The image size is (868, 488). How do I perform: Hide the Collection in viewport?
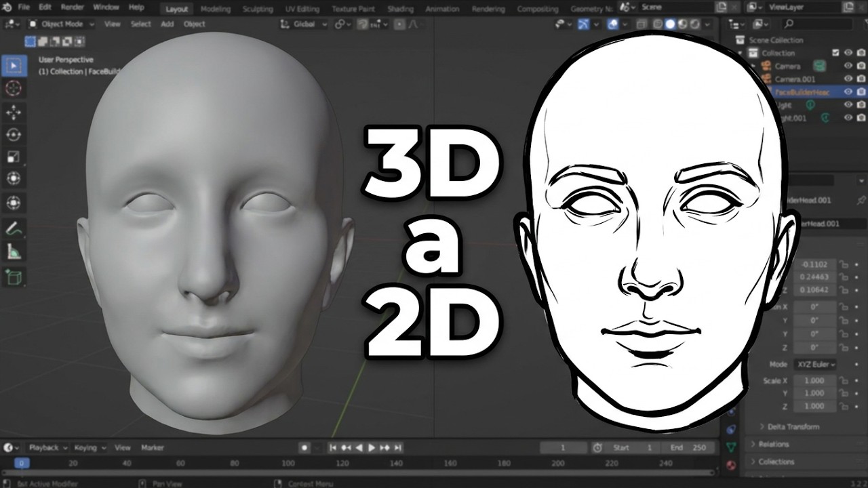pyautogui.click(x=848, y=53)
